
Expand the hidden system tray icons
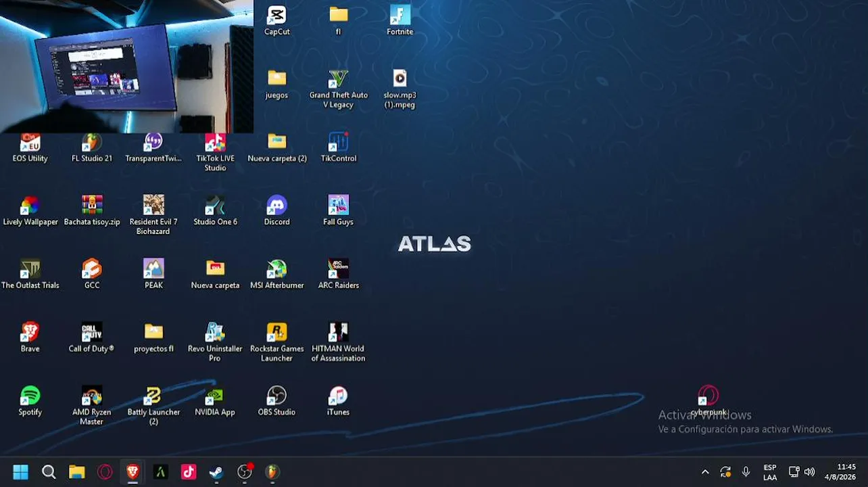pyautogui.click(x=705, y=472)
